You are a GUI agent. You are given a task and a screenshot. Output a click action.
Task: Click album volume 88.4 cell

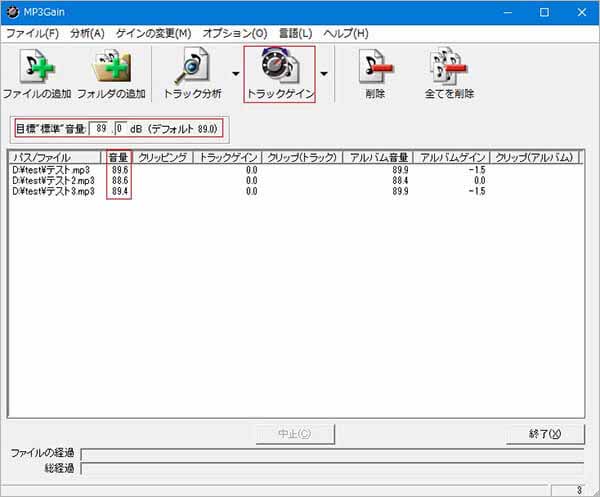[400, 181]
